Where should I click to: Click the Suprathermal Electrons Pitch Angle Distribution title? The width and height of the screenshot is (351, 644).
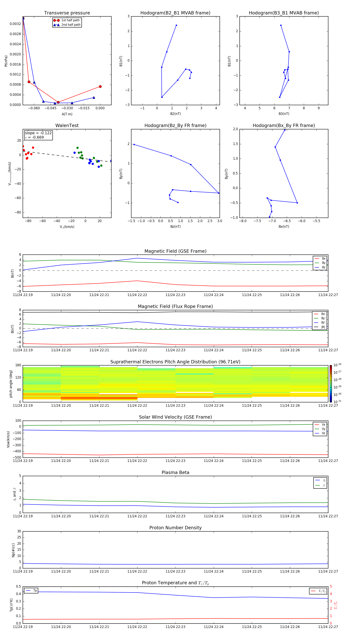click(x=175, y=362)
